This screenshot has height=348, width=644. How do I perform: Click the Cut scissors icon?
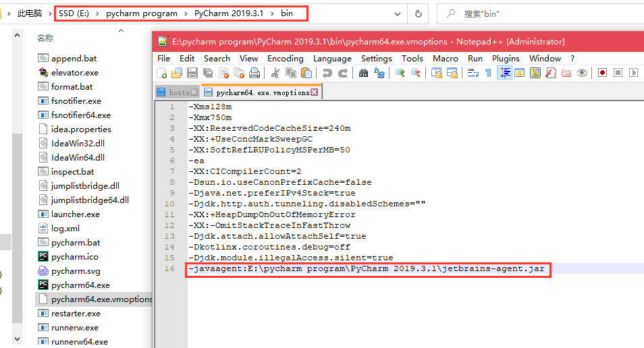point(275,73)
